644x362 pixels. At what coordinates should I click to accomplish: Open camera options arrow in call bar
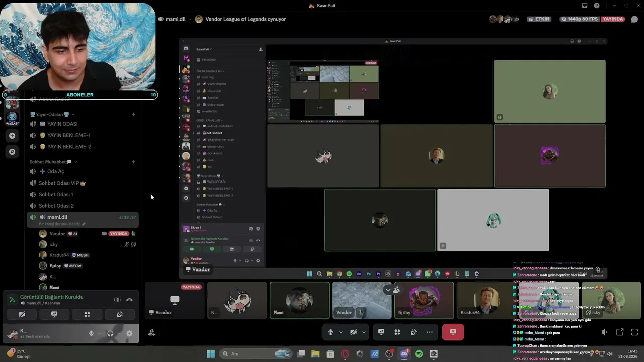pyautogui.click(x=363, y=332)
